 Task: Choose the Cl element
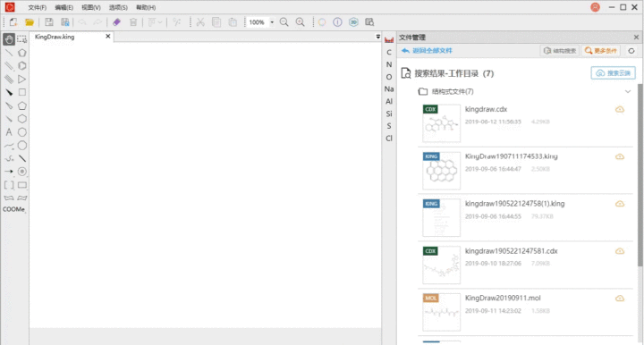click(x=389, y=139)
